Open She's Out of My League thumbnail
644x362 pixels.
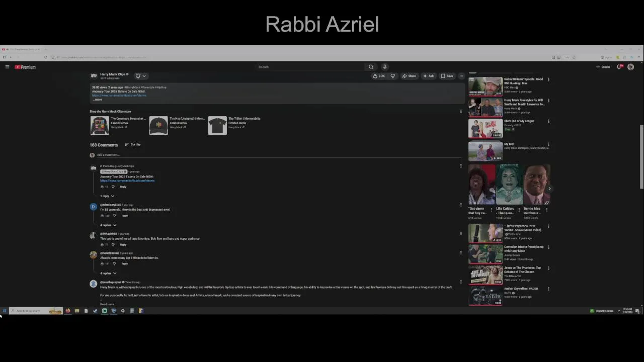click(486, 128)
